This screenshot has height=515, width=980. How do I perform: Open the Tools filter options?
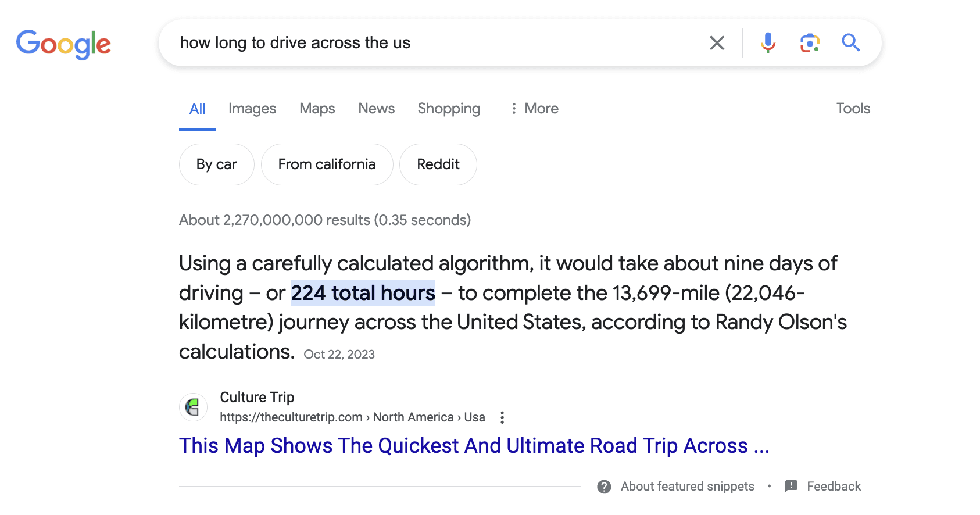point(853,109)
